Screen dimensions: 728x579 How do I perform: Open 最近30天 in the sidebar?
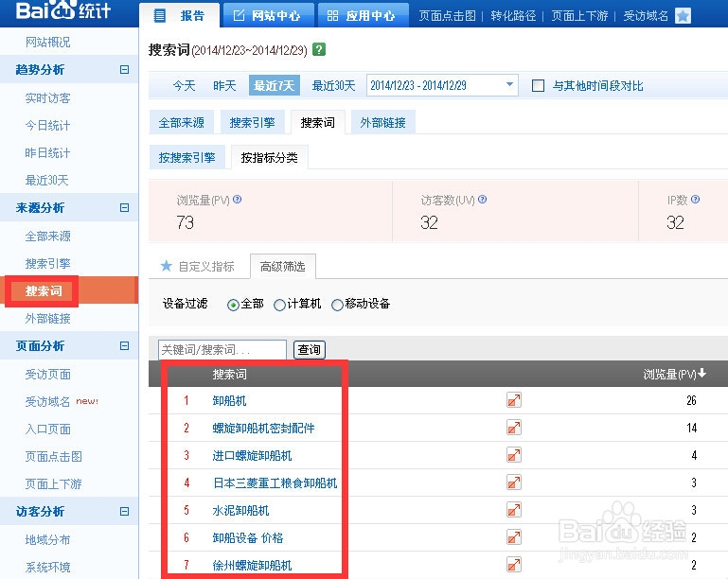(x=47, y=180)
